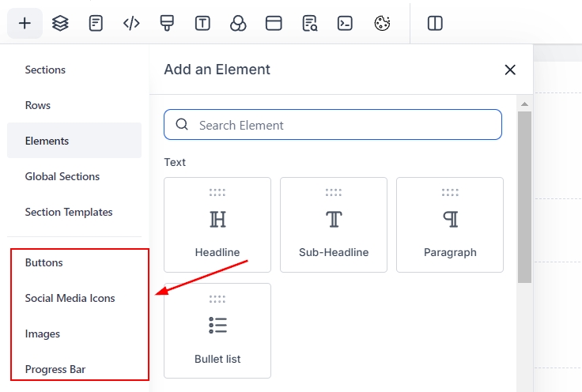Pick the Headline element tile
Screen dimensions: 582x392
(x=217, y=225)
